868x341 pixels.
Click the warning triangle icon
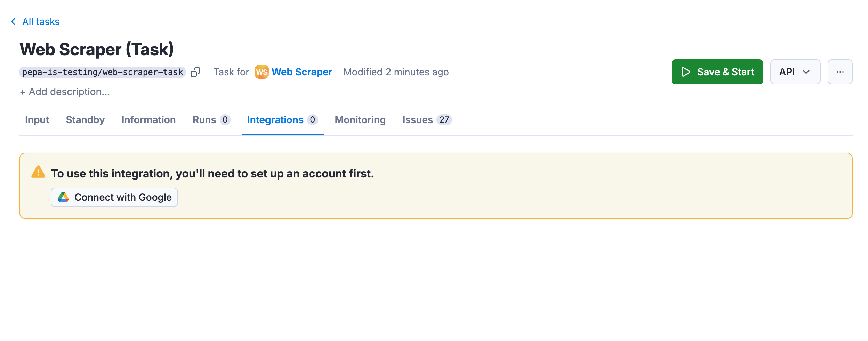pyautogui.click(x=38, y=173)
